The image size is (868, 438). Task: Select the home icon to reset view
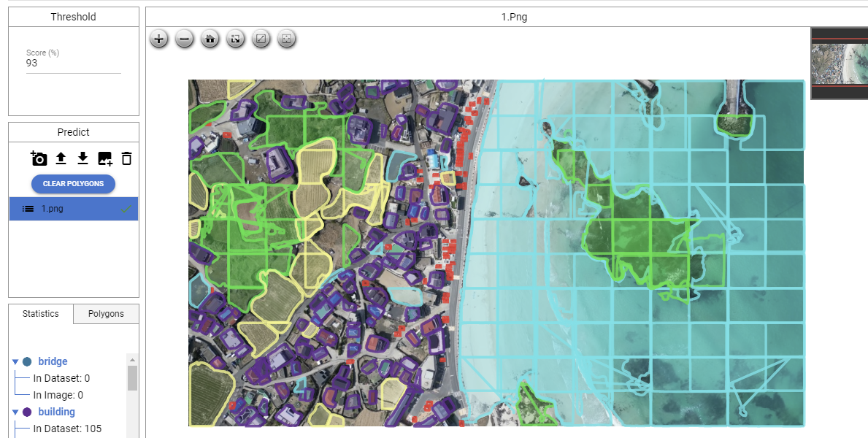[210, 39]
